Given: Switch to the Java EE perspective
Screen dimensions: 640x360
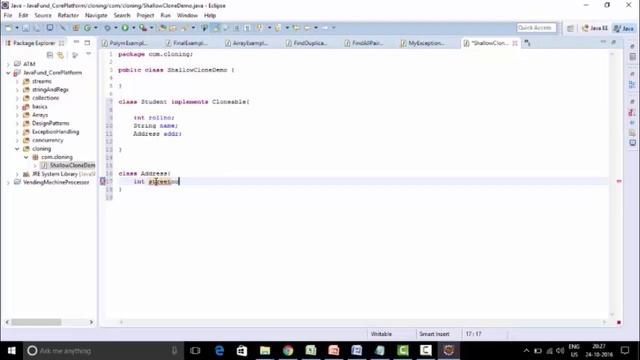Looking at the screenshot, I should (595, 28).
